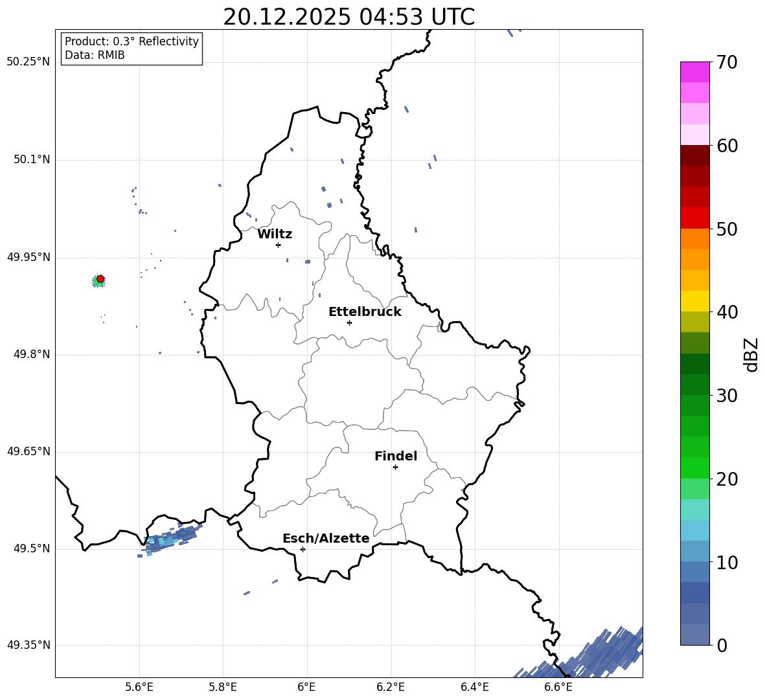Click the 'Data: RMIB' text
The width and height of the screenshot is (767, 700).
(x=95, y=55)
